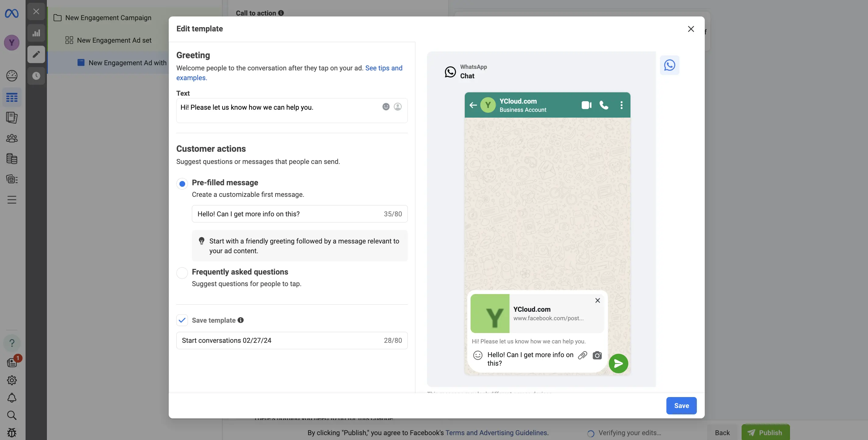Open Terms and Advertising Guidelines link
The width and height of the screenshot is (868, 440).
pyautogui.click(x=497, y=433)
